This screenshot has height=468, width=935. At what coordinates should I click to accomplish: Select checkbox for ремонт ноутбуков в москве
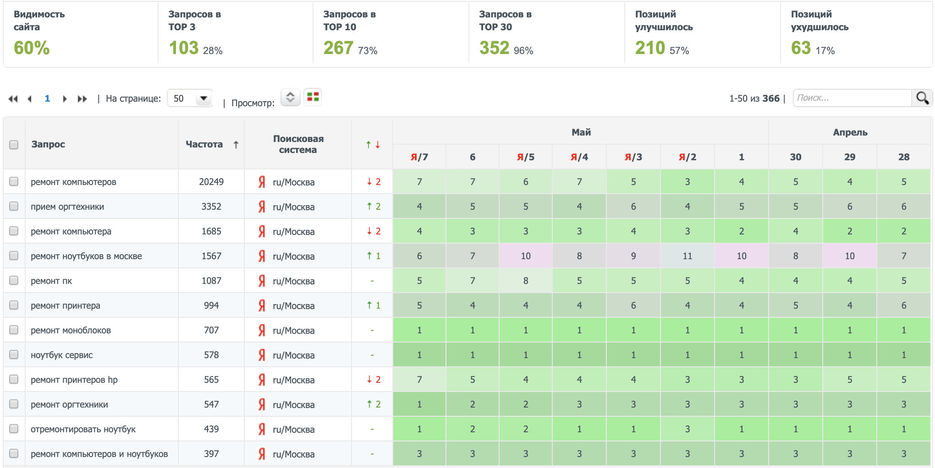pos(14,256)
